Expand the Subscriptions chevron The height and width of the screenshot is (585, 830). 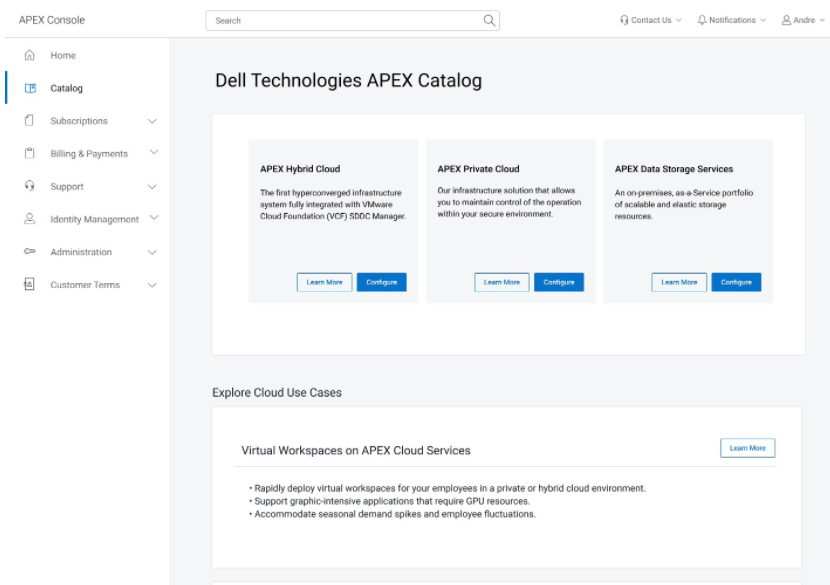coord(152,121)
